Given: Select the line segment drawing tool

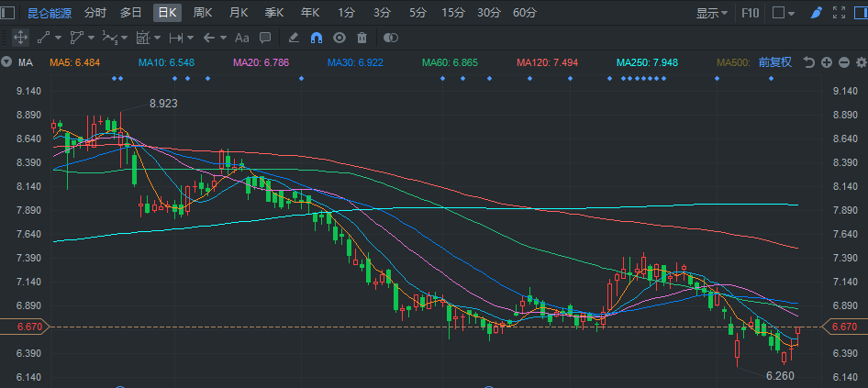Looking at the screenshot, I should (x=43, y=38).
